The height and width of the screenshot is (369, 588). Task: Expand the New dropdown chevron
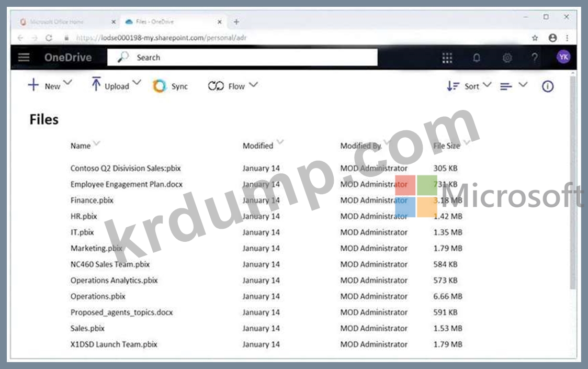coord(67,82)
